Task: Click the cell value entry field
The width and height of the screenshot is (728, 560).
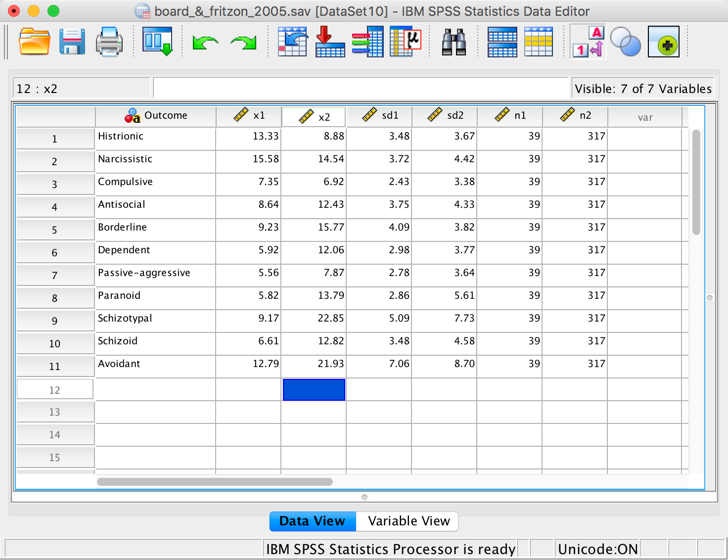Action: pyautogui.click(x=361, y=88)
